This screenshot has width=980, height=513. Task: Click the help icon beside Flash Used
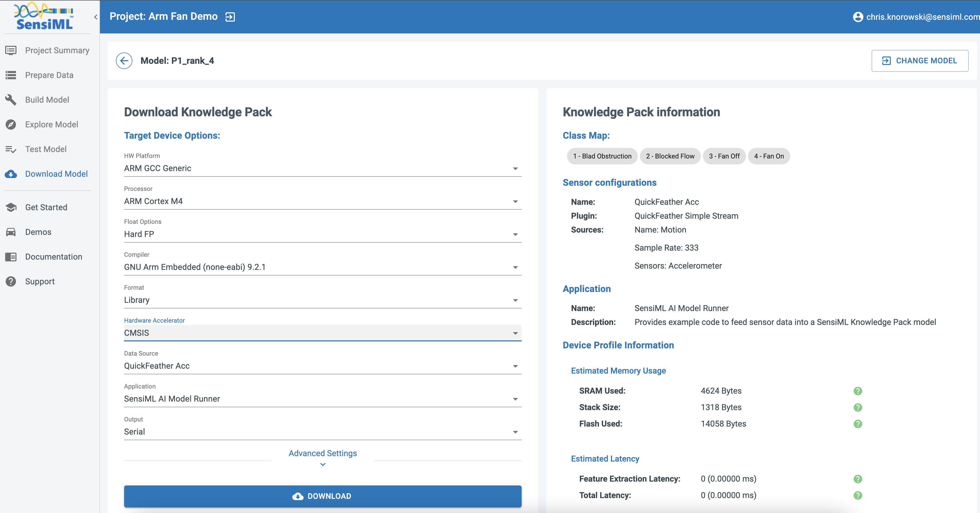click(x=857, y=424)
